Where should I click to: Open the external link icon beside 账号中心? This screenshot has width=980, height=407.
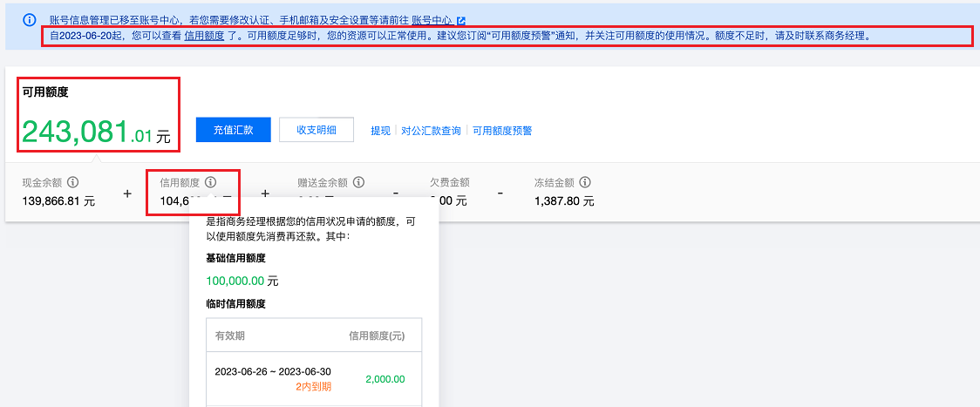point(461,20)
